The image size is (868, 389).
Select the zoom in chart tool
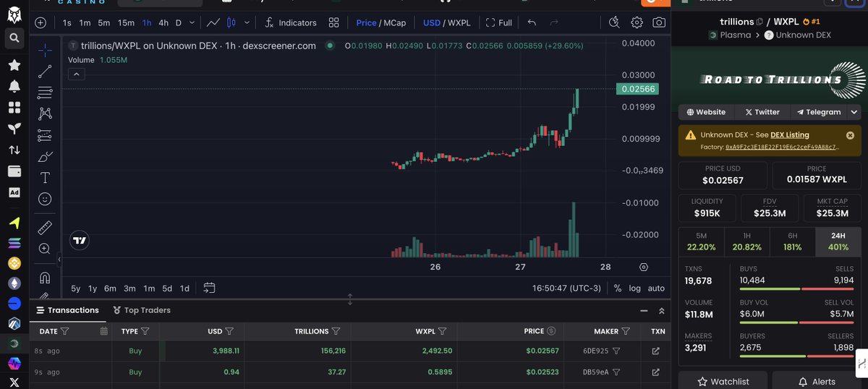coord(45,249)
